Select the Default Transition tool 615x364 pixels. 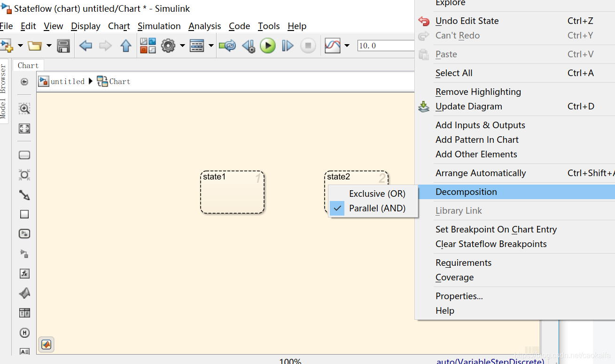pyautogui.click(x=24, y=195)
